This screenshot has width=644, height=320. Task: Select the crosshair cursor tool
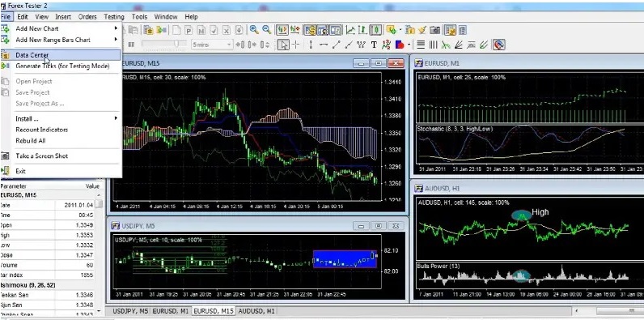click(x=295, y=45)
